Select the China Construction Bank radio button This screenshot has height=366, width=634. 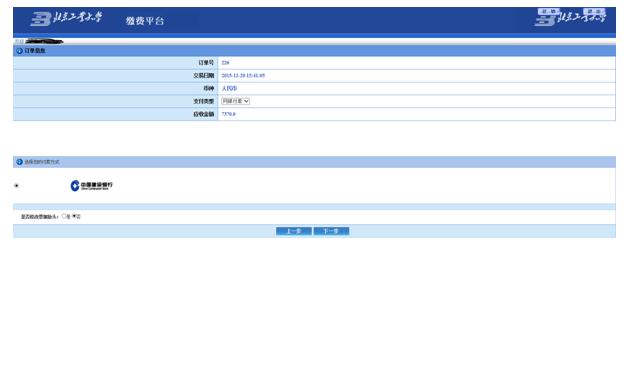[17, 186]
